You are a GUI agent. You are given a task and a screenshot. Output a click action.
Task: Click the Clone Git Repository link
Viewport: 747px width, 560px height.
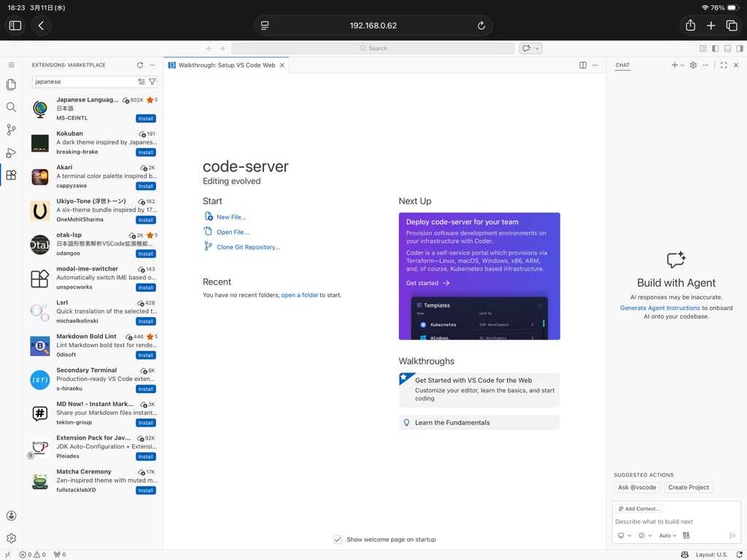(x=248, y=247)
